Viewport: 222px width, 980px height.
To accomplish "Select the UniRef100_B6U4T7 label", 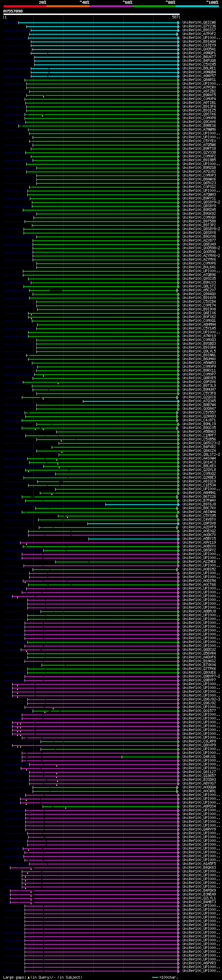I will tap(199, 57).
